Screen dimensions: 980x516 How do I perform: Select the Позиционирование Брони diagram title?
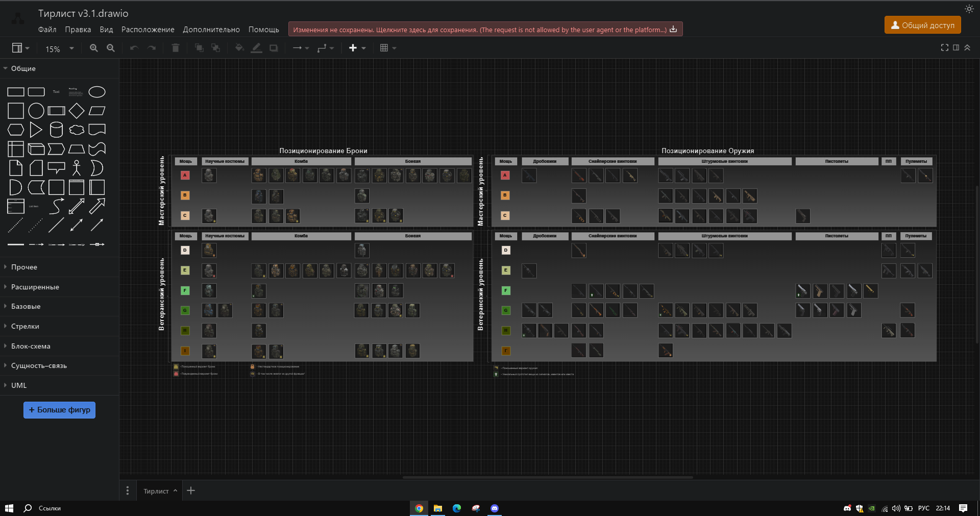pyautogui.click(x=323, y=151)
